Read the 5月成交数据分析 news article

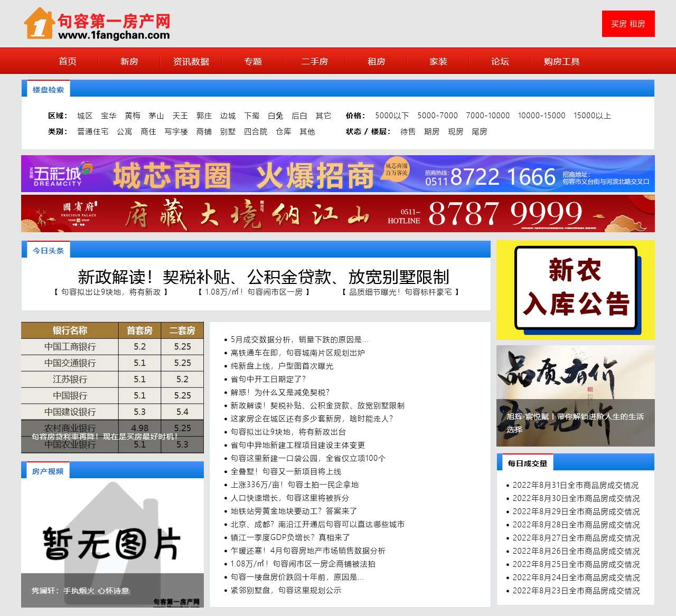coord(299,339)
